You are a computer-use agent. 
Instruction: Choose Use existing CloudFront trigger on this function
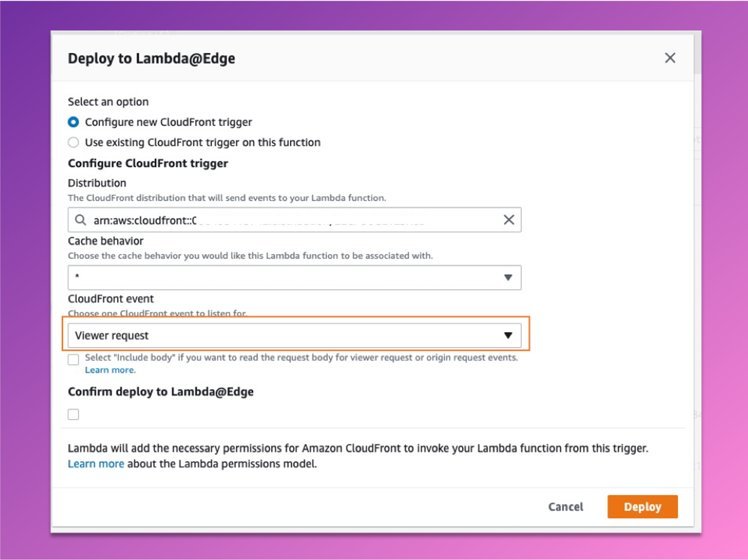tap(73, 142)
